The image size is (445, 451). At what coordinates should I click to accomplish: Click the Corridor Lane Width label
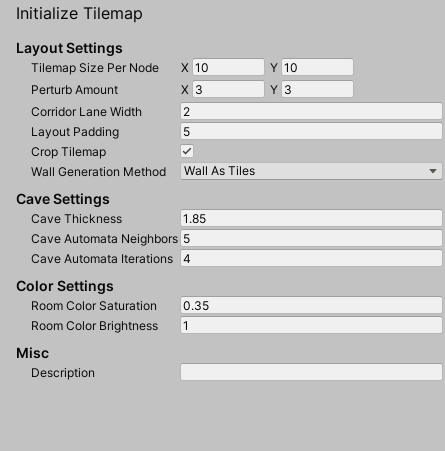click(86, 112)
